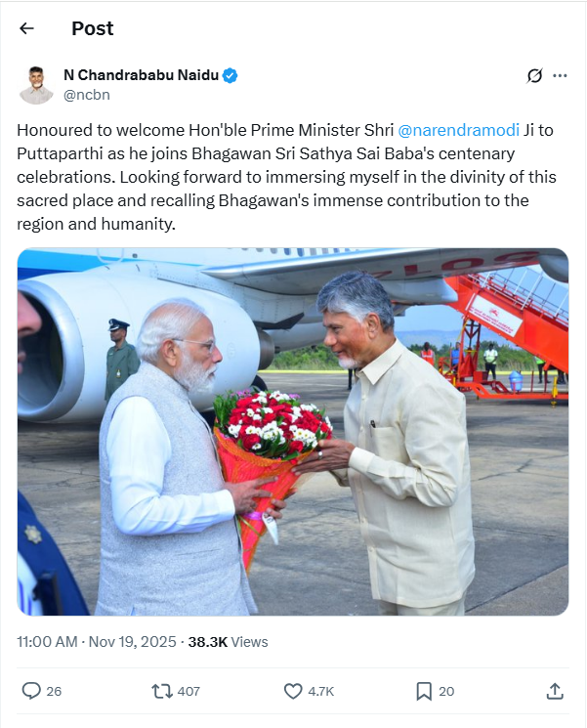Click the N Chandrababu Naidu display name
Viewport: 587px width, 728px height.
[141, 74]
